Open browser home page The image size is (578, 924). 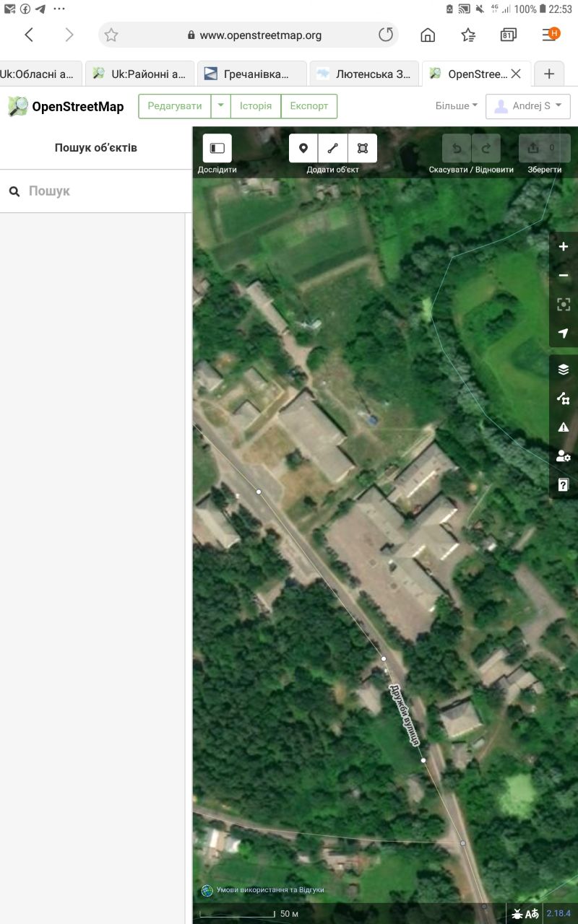tap(428, 35)
